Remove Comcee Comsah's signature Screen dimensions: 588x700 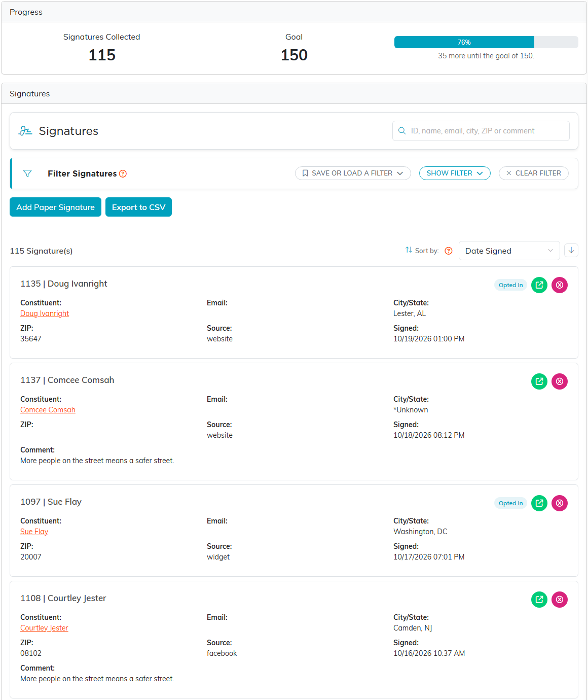coord(560,381)
